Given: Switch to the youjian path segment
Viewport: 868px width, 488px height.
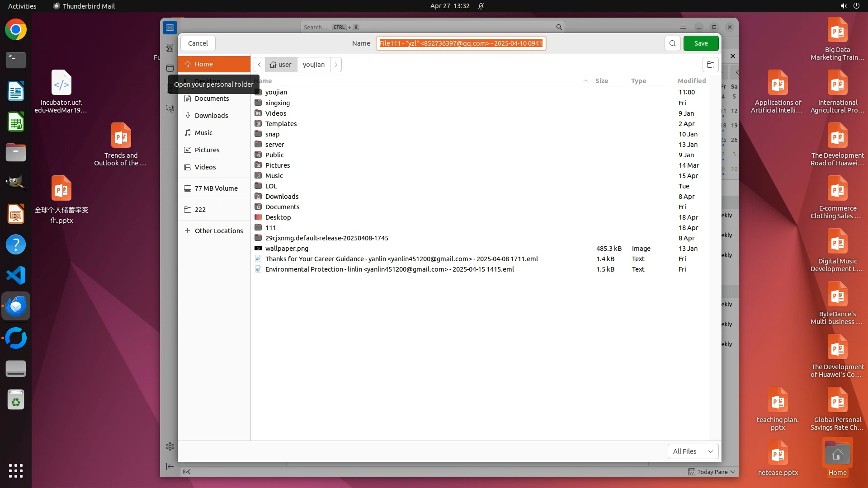Looking at the screenshot, I should click(x=313, y=65).
